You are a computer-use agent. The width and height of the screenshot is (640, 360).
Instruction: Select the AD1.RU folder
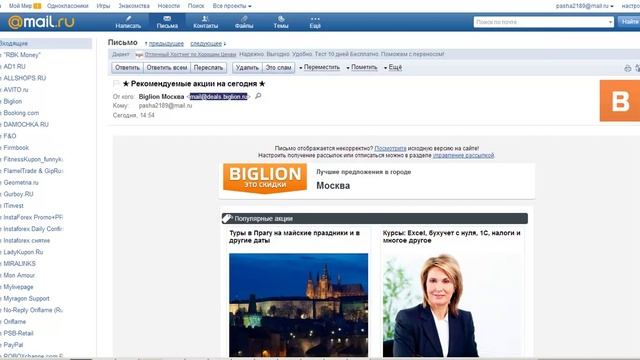(x=14, y=66)
